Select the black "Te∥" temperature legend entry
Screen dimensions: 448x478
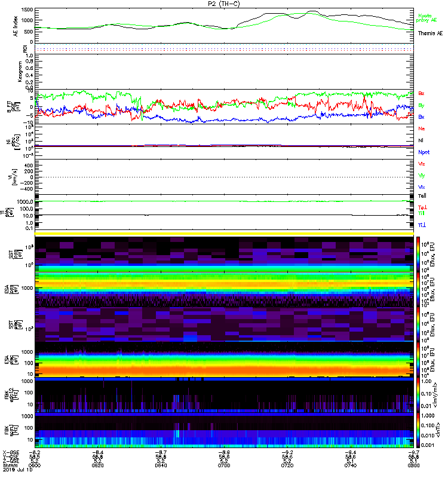pos(422,196)
